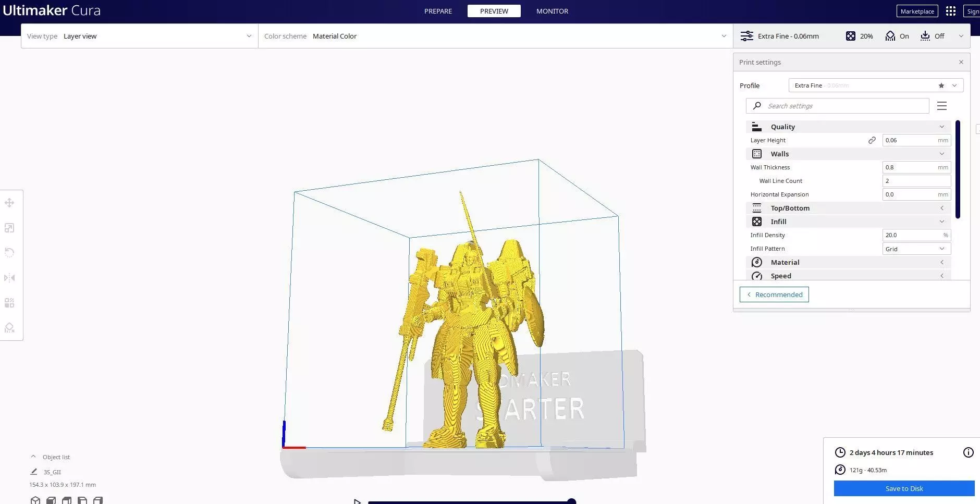Open the application switcher grid icon
The height and width of the screenshot is (504, 980).
[x=951, y=11]
